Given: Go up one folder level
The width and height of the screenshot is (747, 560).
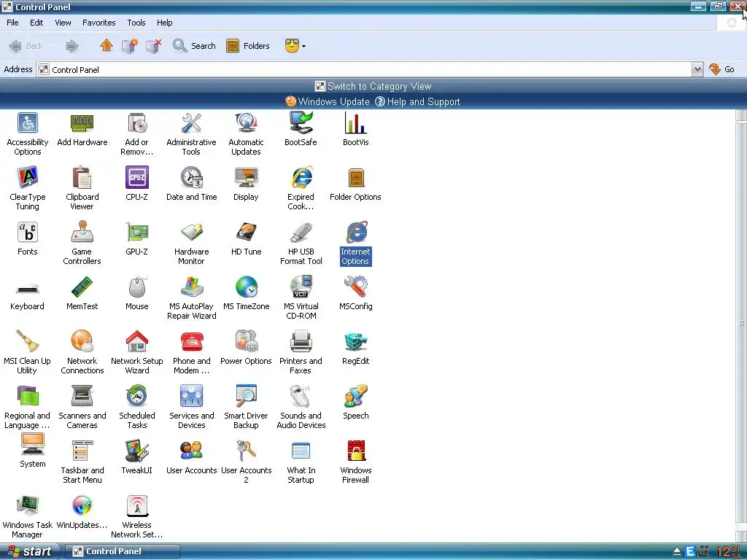Looking at the screenshot, I should click(x=107, y=45).
